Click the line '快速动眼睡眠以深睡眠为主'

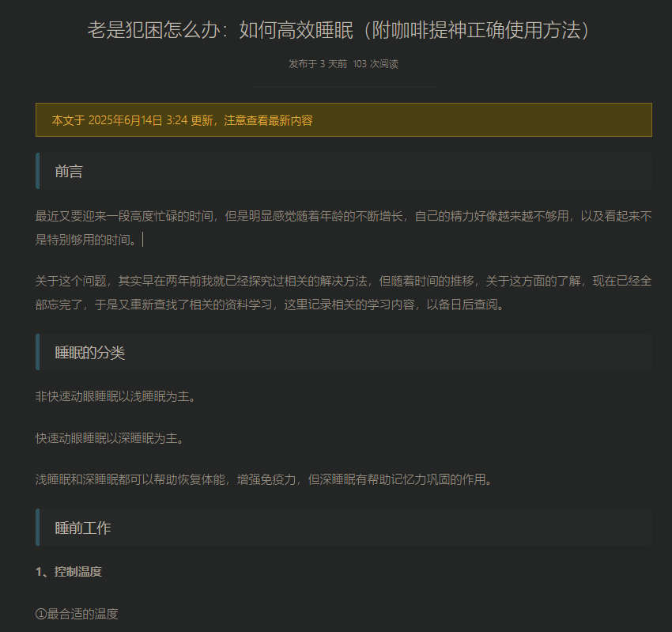[110, 438]
